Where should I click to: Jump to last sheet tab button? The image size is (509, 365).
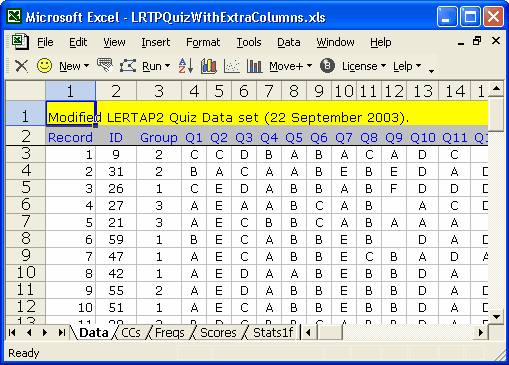point(62,333)
